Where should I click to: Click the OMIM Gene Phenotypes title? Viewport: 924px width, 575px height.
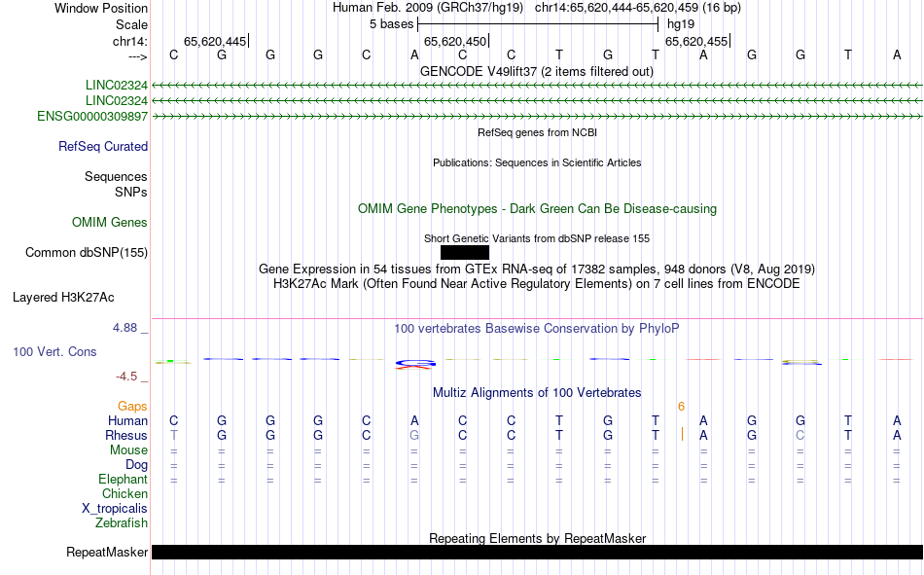(537, 209)
